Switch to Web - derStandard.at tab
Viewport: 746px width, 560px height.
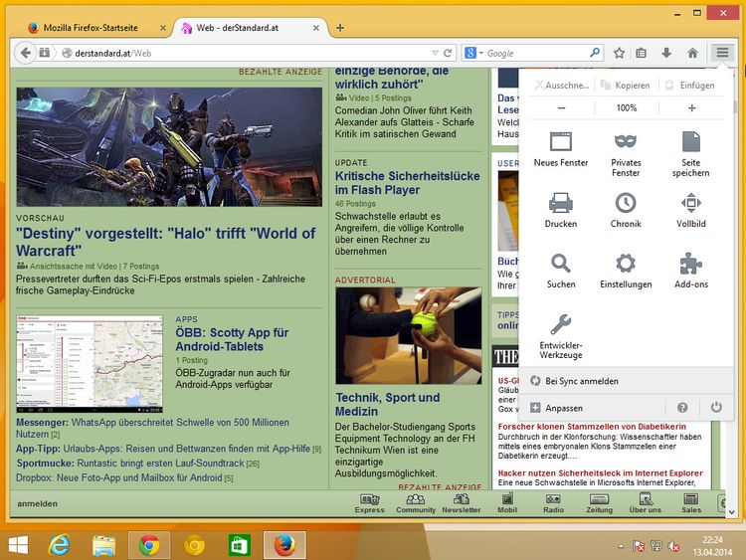click(x=248, y=28)
